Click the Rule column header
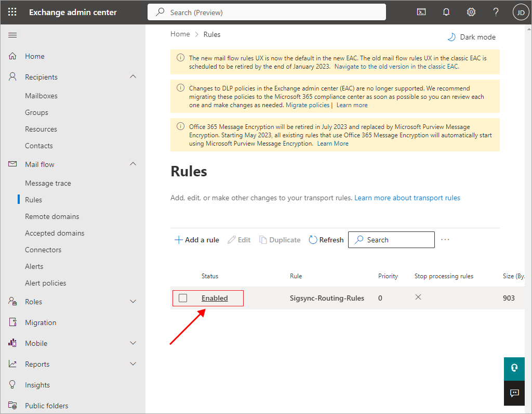This screenshot has width=532, height=414. click(296, 276)
